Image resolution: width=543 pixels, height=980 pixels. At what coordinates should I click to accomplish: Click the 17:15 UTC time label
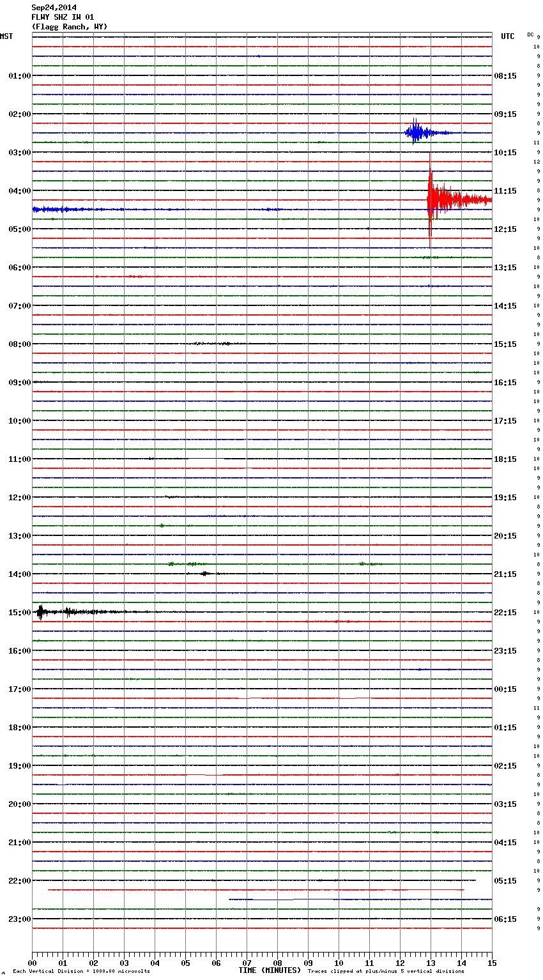505,421
